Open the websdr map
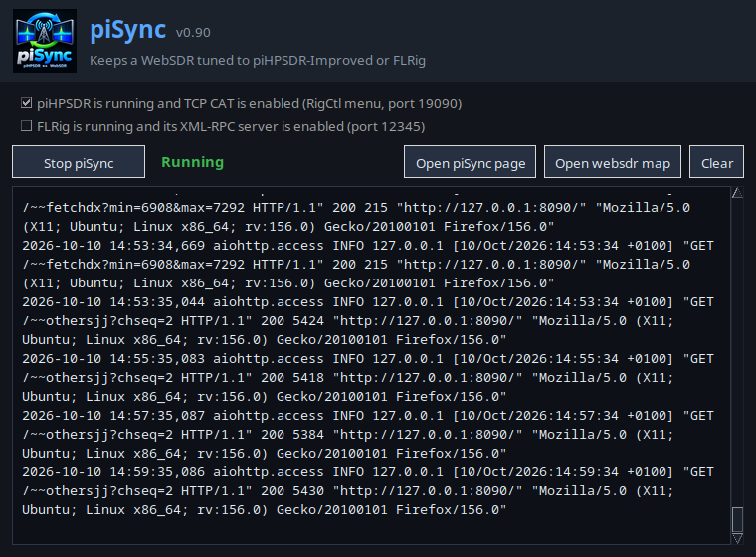Image resolution: width=756 pixels, height=557 pixels. [x=613, y=162]
